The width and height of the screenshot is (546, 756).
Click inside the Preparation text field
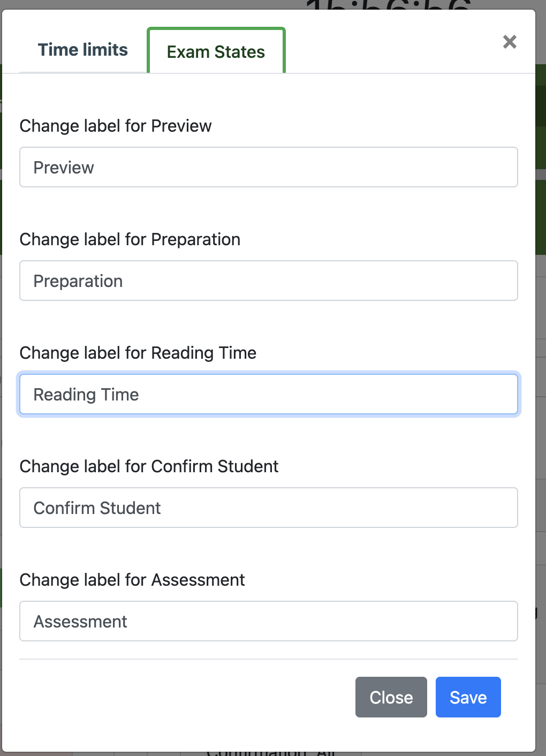tap(269, 281)
